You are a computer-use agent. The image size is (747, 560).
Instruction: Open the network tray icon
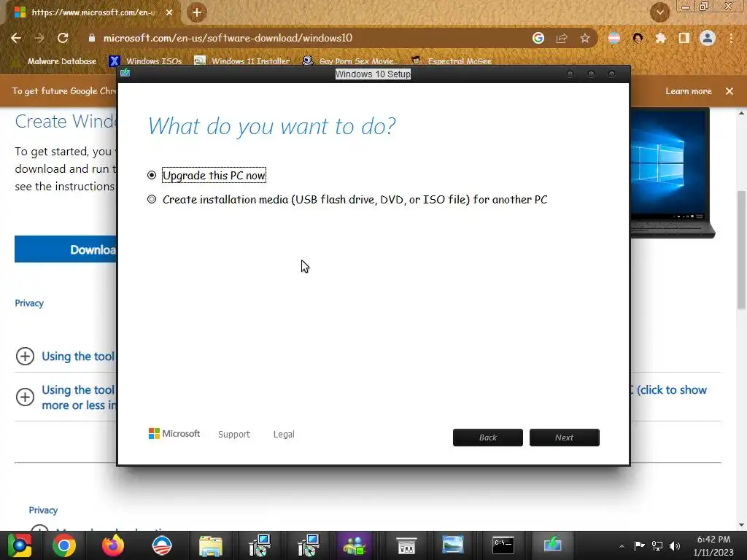(657, 545)
